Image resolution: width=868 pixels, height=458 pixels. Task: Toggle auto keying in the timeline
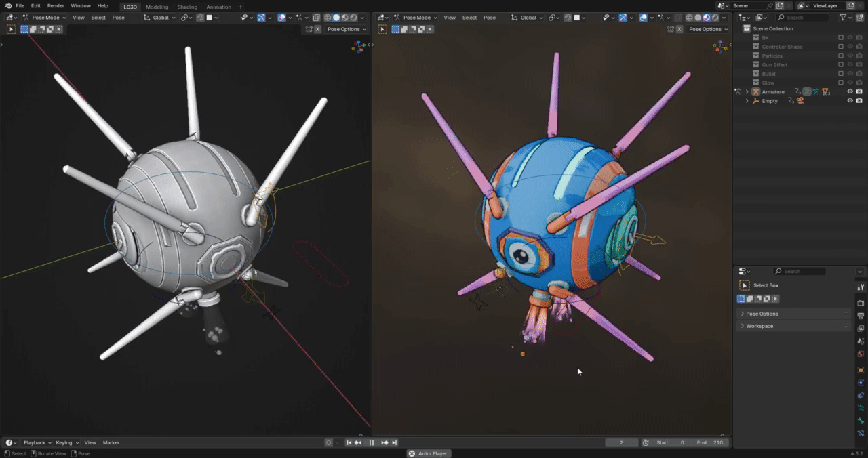pyautogui.click(x=329, y=442)
